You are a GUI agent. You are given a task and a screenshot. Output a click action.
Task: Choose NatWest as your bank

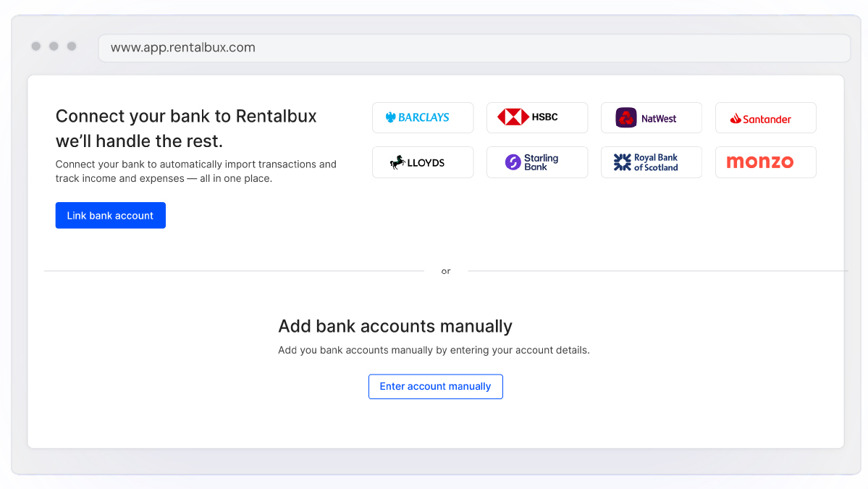(x=651, y=117)
